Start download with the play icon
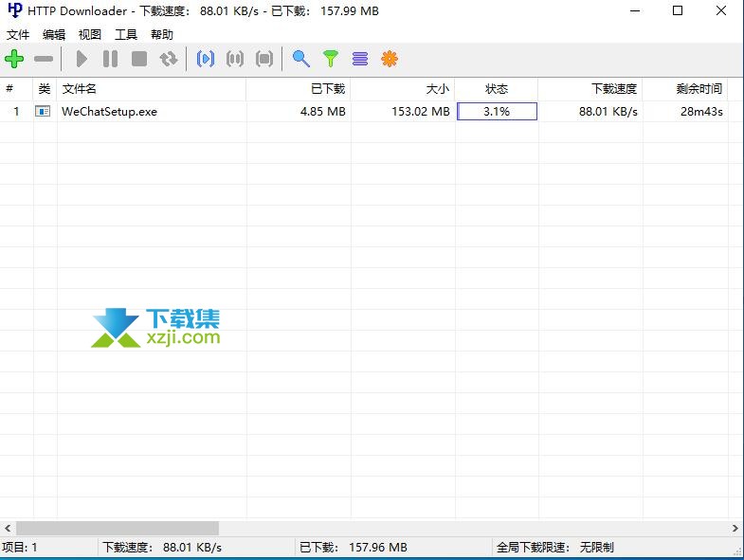Screen dimensions: 744x560 pos(82,59)
